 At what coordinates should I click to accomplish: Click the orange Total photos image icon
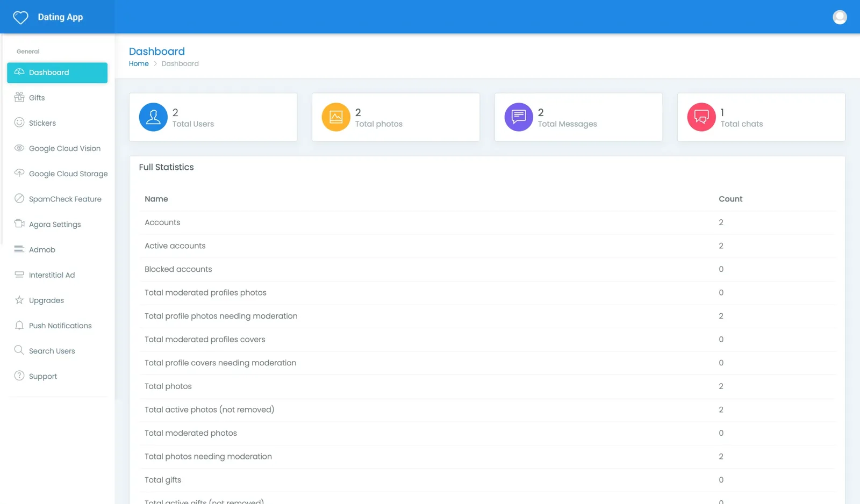[x=336, y=117]
